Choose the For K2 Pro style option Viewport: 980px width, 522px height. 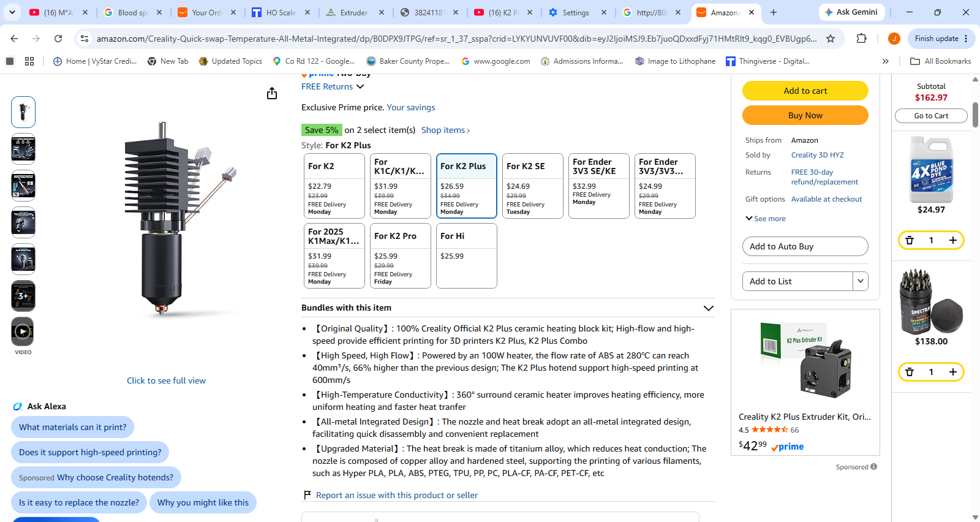(401, 255)
